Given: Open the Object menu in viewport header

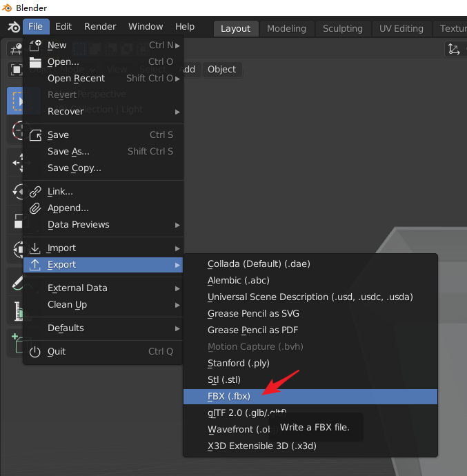Looking at the screenshot, I should point(221,70).
